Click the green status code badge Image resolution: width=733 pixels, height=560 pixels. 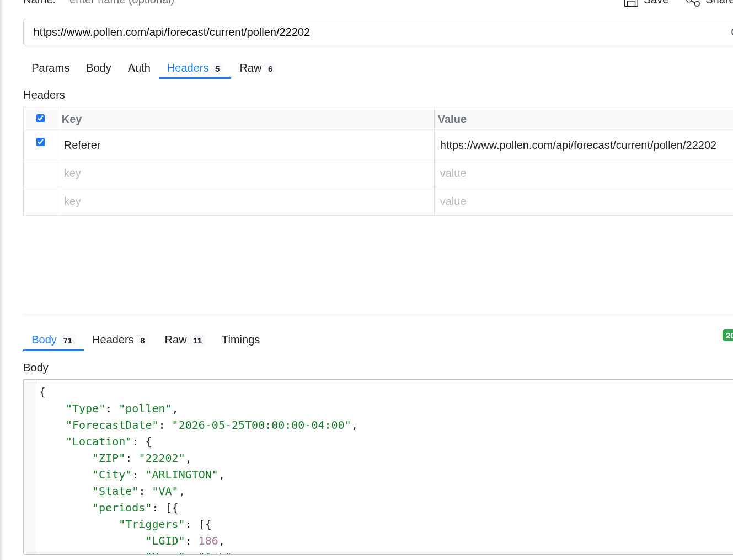(x=728, y=335)
